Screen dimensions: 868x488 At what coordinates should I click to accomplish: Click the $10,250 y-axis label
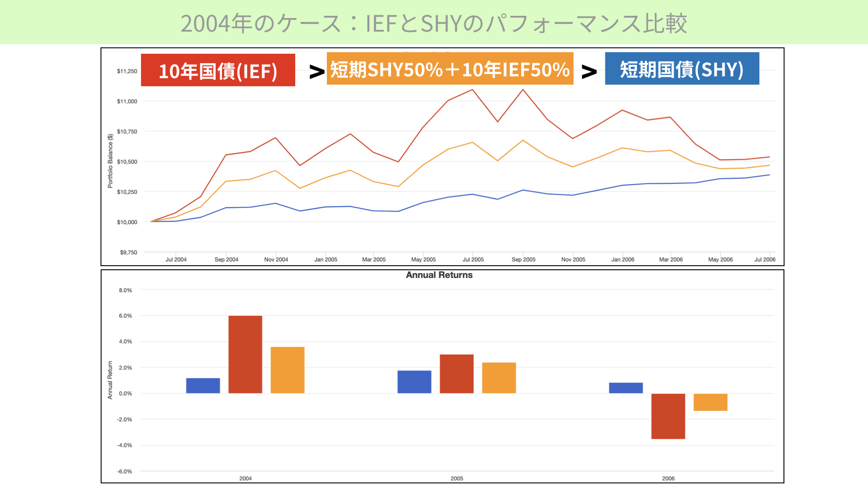127,192
